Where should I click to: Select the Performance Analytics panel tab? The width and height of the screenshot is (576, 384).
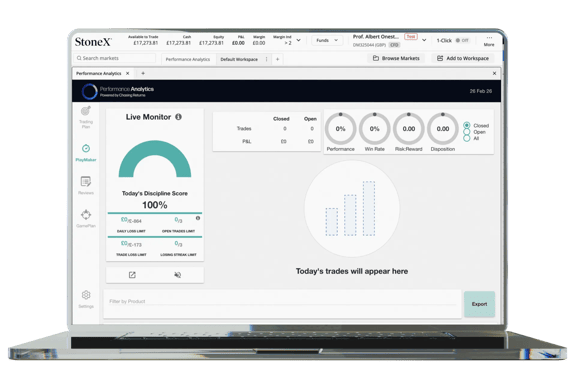pos(98,73)
